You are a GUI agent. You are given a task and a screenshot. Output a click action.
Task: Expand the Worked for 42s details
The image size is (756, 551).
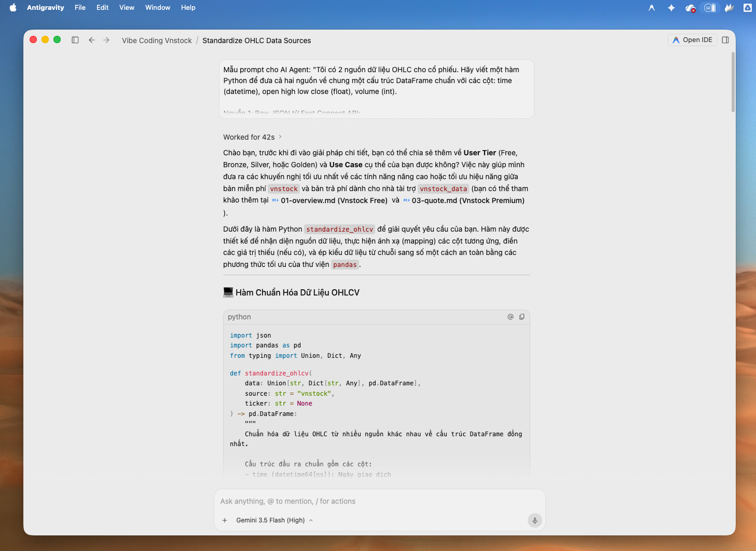coord(252,137)
